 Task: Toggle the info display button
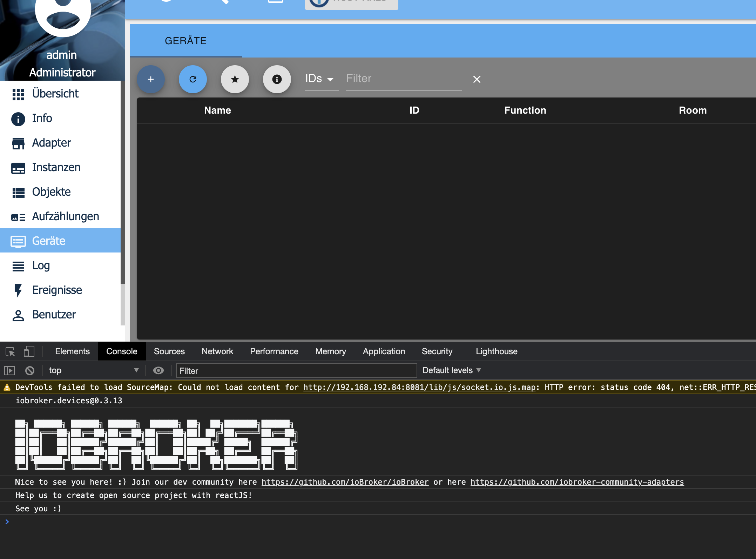click(x=277, y=79)
